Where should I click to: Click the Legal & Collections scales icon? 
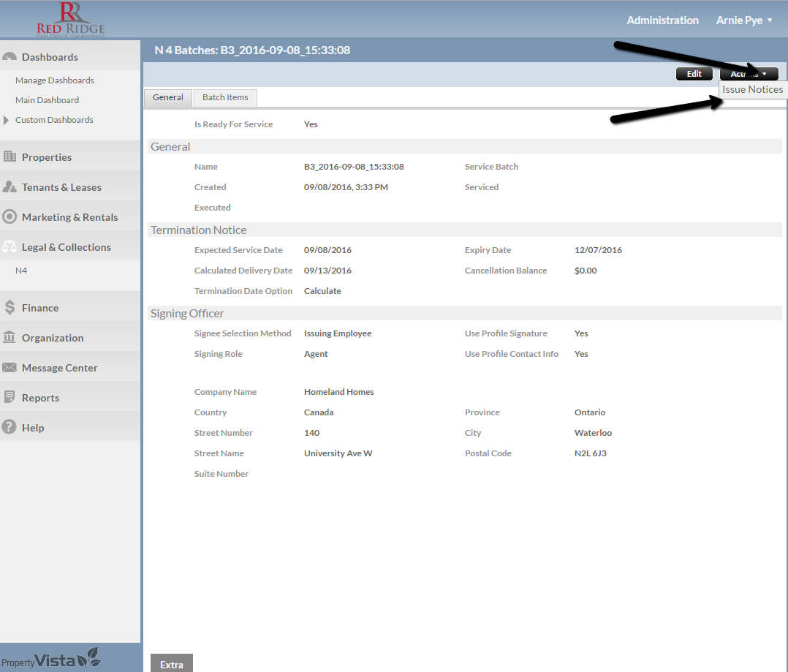click(10, 247)
